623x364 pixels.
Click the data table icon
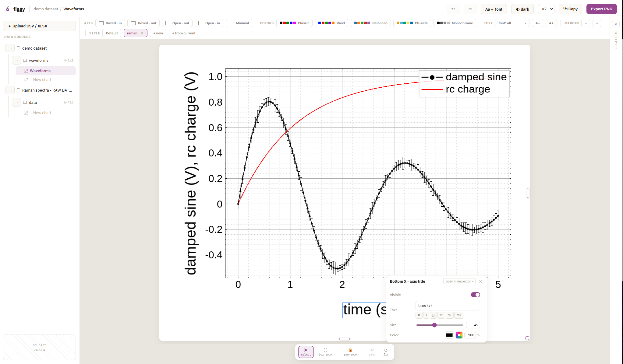click(25, 102)
